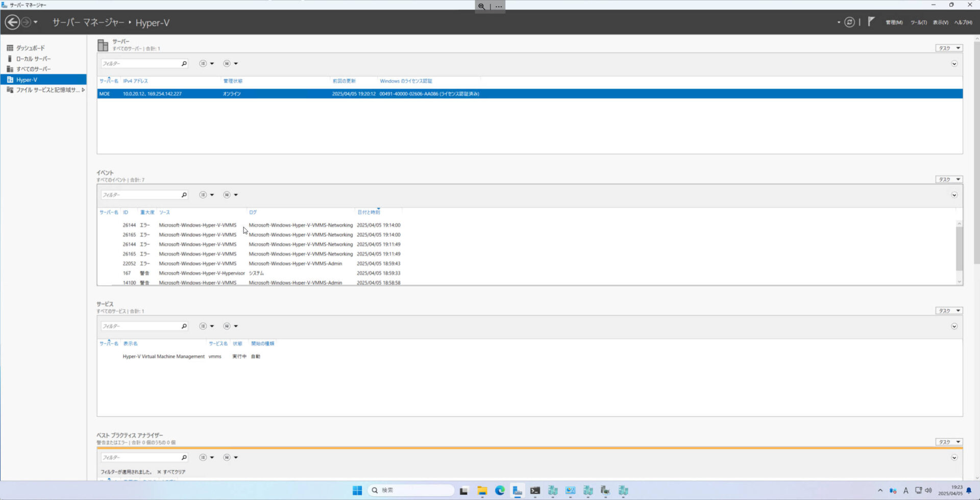
Task: Open タスク dropdown in the サーバー section
Action: pyautogui.click(x=949, y=48)
